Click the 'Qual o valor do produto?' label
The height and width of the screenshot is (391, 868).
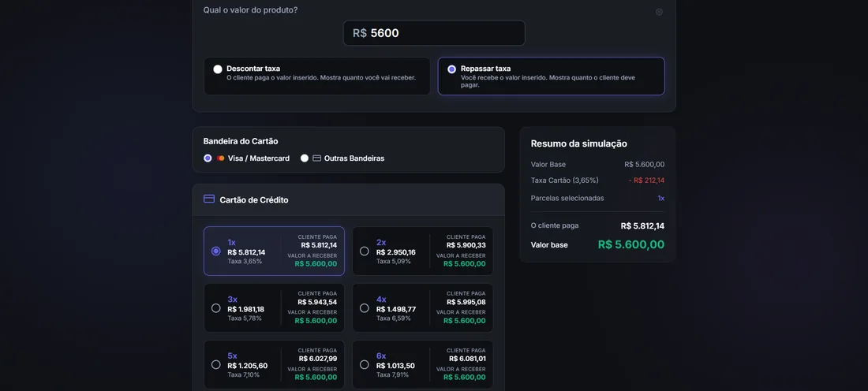pyautogui.click(x=250, y=10)
